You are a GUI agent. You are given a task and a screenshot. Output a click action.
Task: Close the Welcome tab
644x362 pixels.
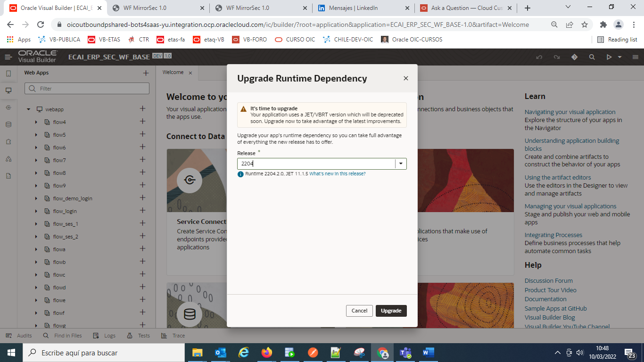(x=190, y=73)
